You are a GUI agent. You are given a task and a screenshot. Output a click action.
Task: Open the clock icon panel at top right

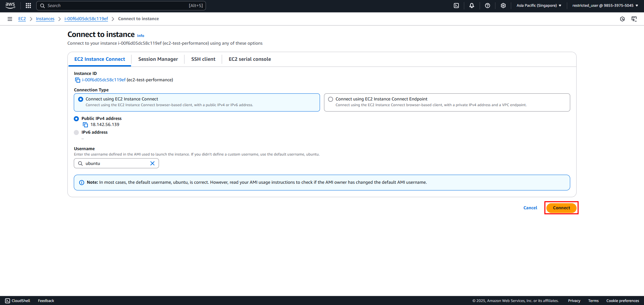coord(622,19)
